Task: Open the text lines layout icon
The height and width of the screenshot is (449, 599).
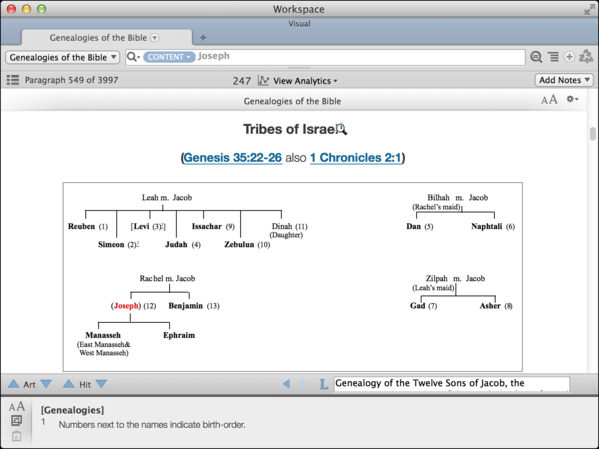Action: pos(553,57)
